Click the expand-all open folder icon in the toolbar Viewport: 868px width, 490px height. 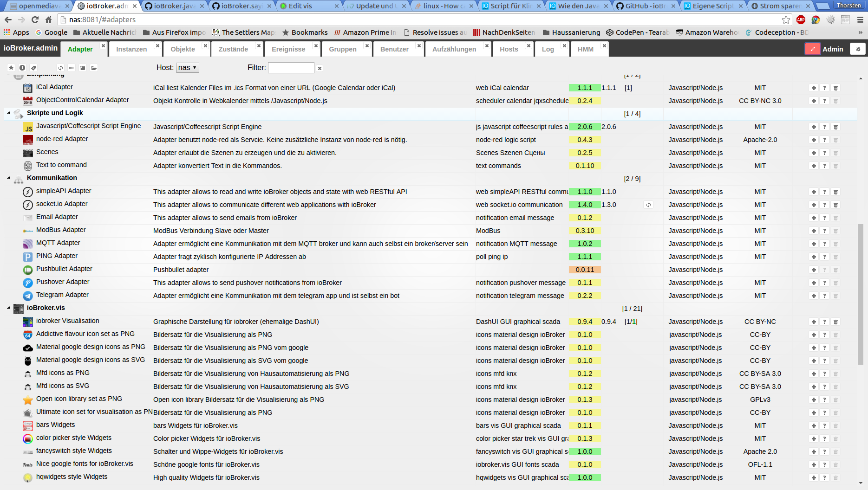[x=94, y=68]
